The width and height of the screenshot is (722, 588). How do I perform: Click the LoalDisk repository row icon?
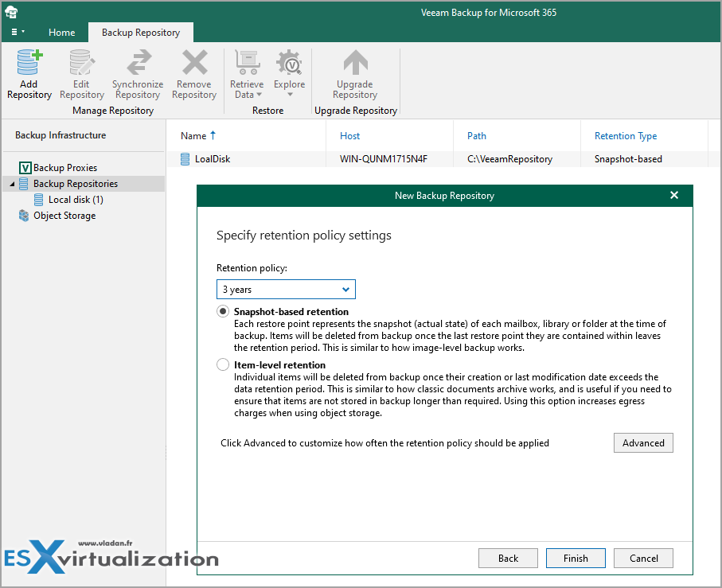(x=185, y=159)
